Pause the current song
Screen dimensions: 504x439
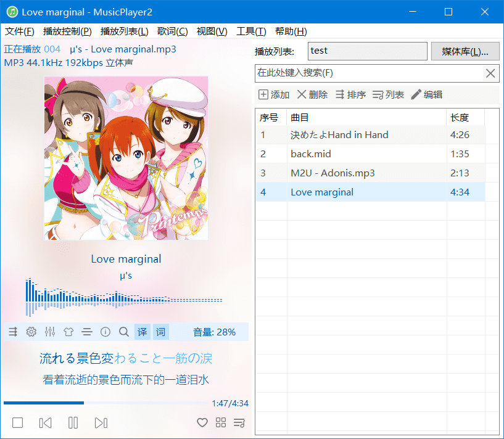[73, 422]
